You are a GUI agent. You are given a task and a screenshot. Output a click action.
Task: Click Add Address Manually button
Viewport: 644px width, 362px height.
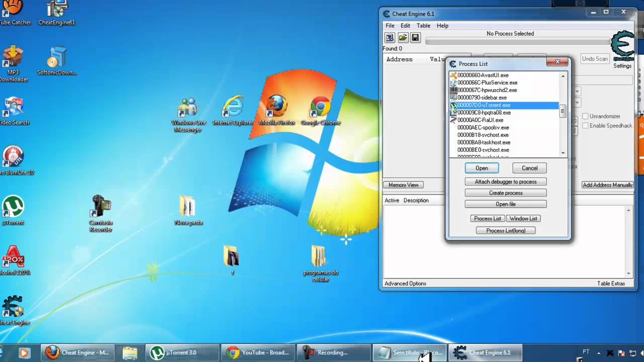pos(608,185)
